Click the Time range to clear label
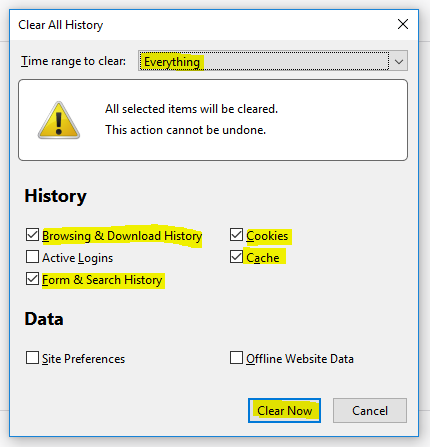 click(73, 61)
